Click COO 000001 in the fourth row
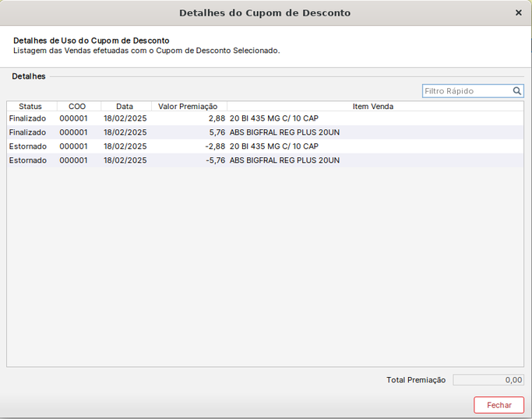The image size is (532, 419). click(x=74, y=160)
